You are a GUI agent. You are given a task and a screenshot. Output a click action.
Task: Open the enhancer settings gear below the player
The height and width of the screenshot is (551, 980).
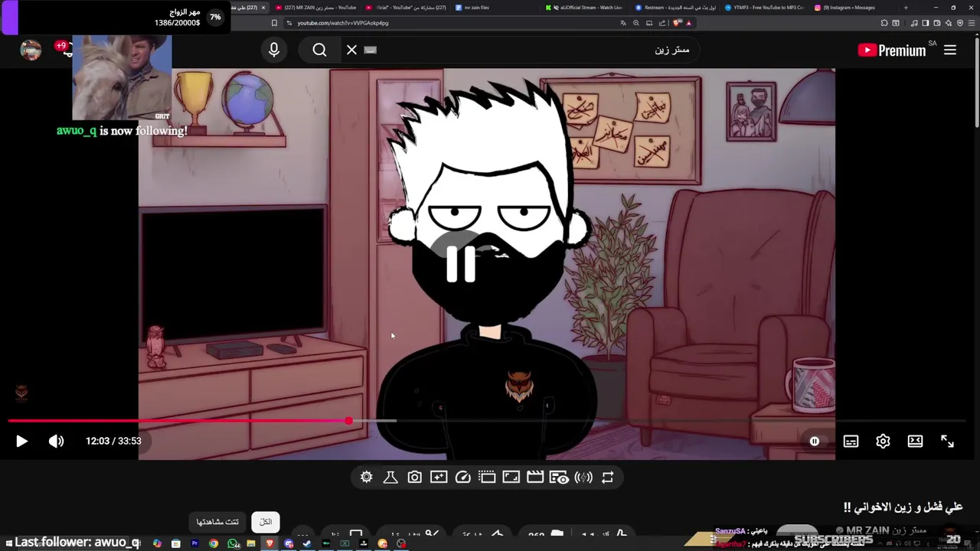pyautogui.click(x=367, y=477)
